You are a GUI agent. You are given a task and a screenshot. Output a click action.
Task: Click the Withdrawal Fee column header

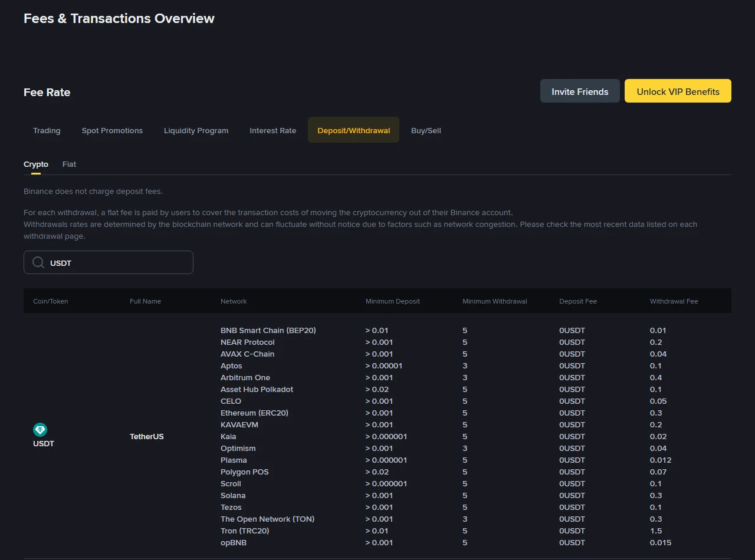click(674, 301)
